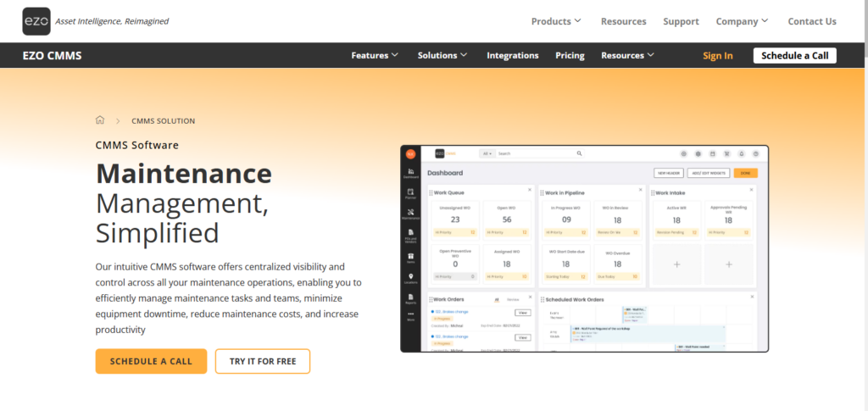868x411 pixels.
Task: Close the Work Orders widget
Action: (x=530, y=297)
